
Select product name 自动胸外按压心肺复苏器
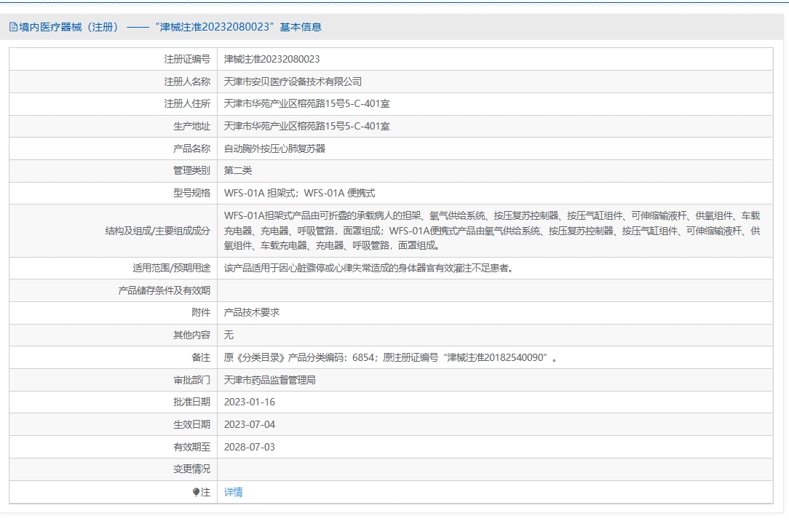274,148
